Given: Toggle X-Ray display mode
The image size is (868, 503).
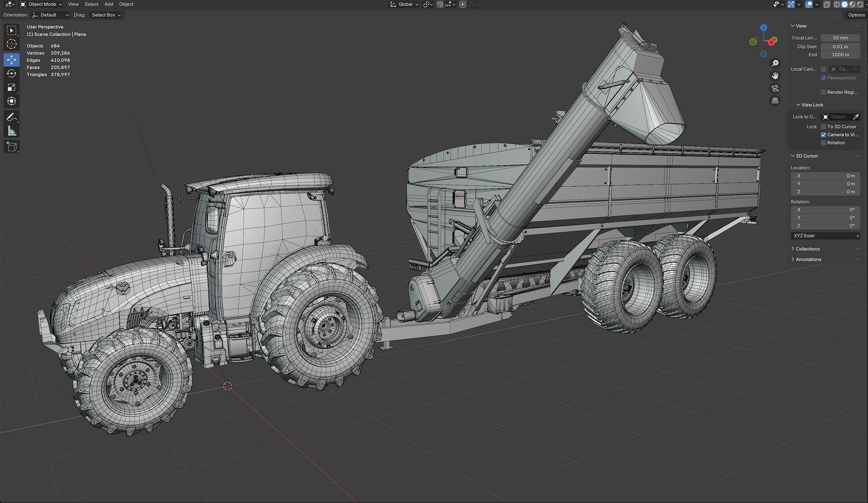Looking at the screenshot, I should [827, 4].
